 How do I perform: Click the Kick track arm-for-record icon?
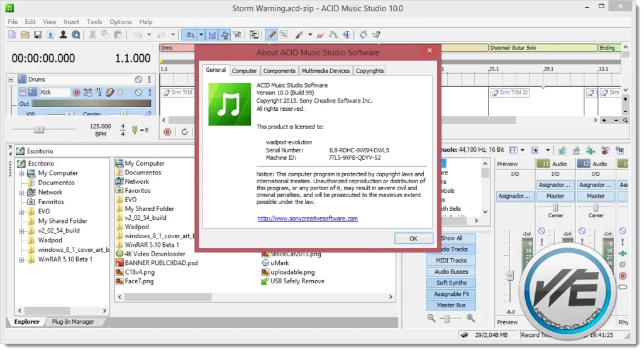pos(77,93)
